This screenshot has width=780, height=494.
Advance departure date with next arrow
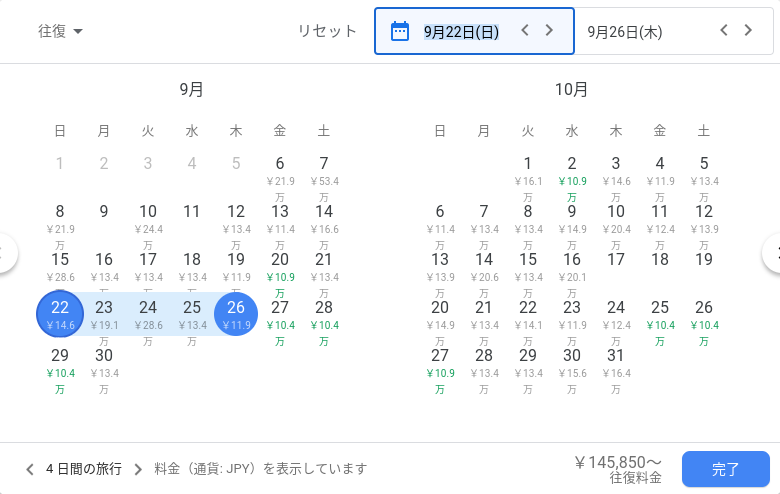(x=549, y=31)
